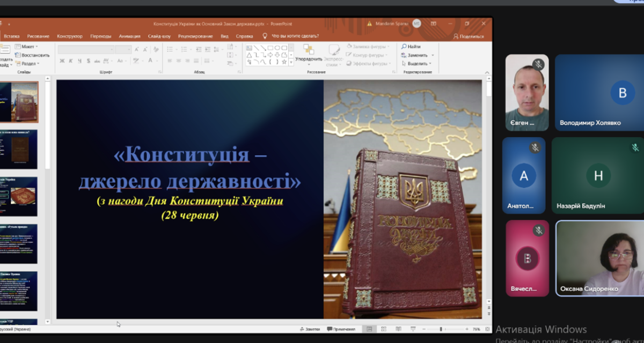The height and width of the screenshot is (343, 644).
Task: Toggle bold Ж formatting button
Action: coord(62,61)
